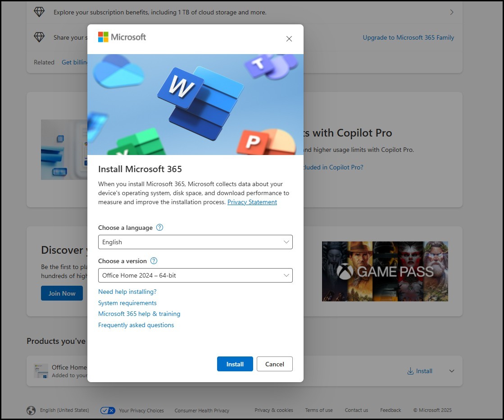The image size is (504, 420).
Task: Open the Frequently asked questions link
Action: click(136, 325)
